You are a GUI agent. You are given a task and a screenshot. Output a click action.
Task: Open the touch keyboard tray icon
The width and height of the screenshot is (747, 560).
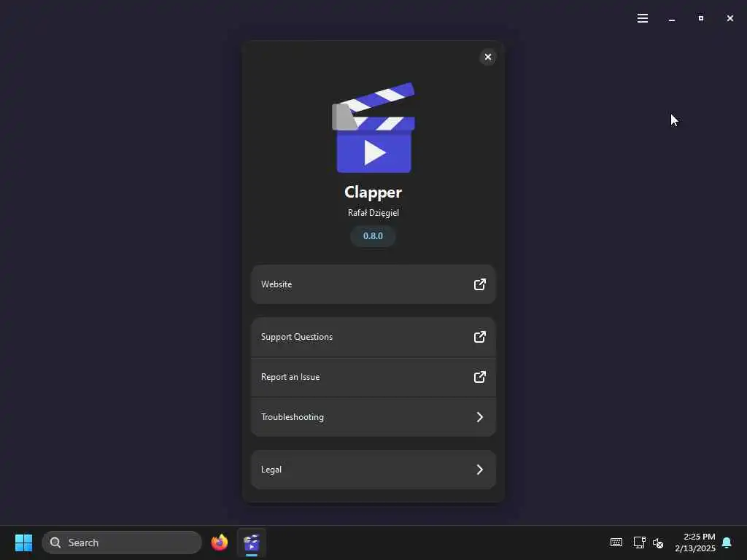click(616, 542)
